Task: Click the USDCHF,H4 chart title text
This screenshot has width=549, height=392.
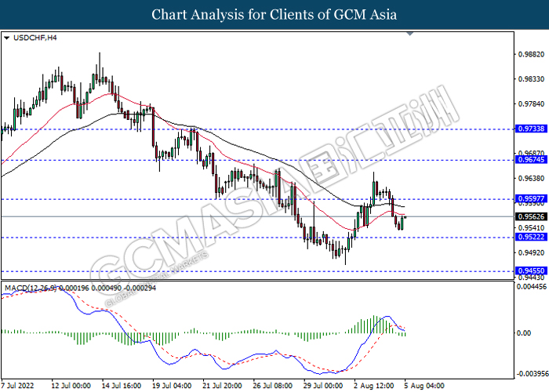Action: click(35, 38)
